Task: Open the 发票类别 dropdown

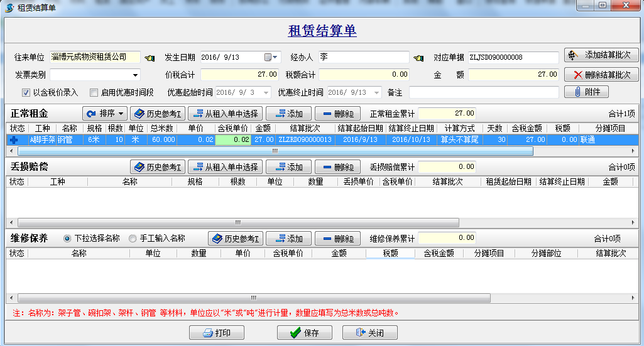Action: coord(136,75)
